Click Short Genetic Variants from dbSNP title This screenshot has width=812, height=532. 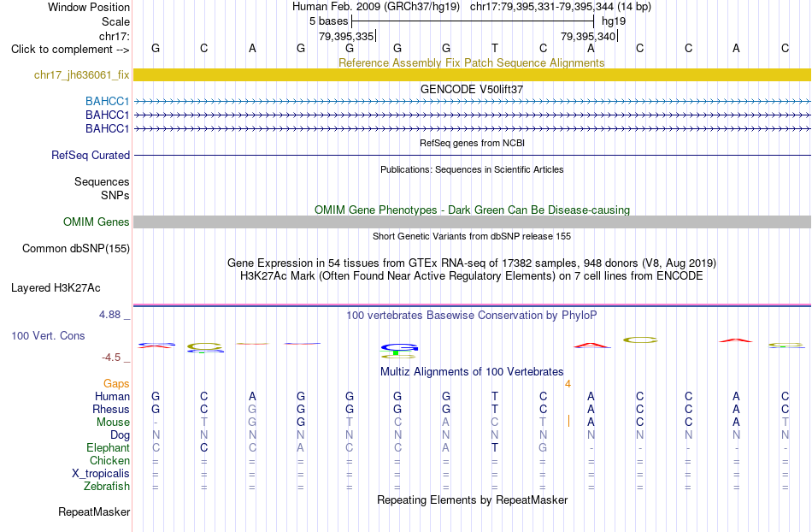[x=472, y=236]
